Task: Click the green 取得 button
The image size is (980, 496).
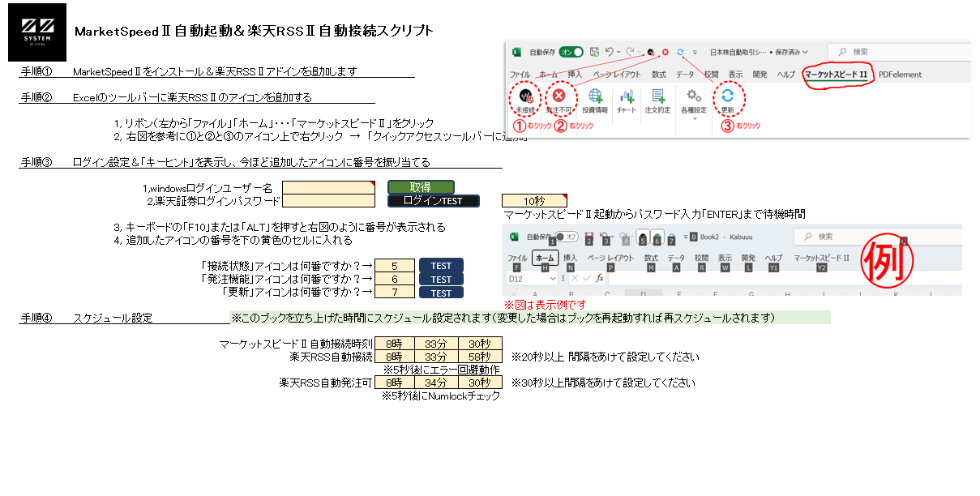Action: coord(421,187)
